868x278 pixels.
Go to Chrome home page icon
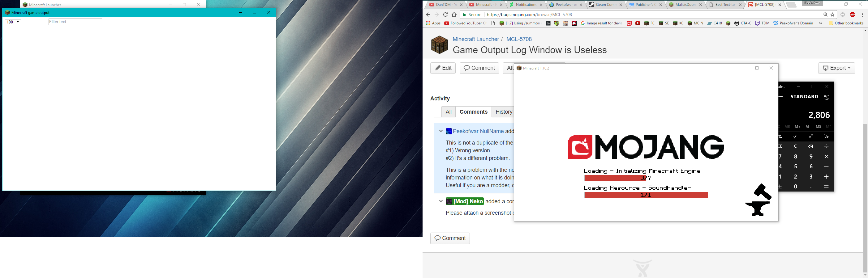pyautogui.click(x=454, y=15)
